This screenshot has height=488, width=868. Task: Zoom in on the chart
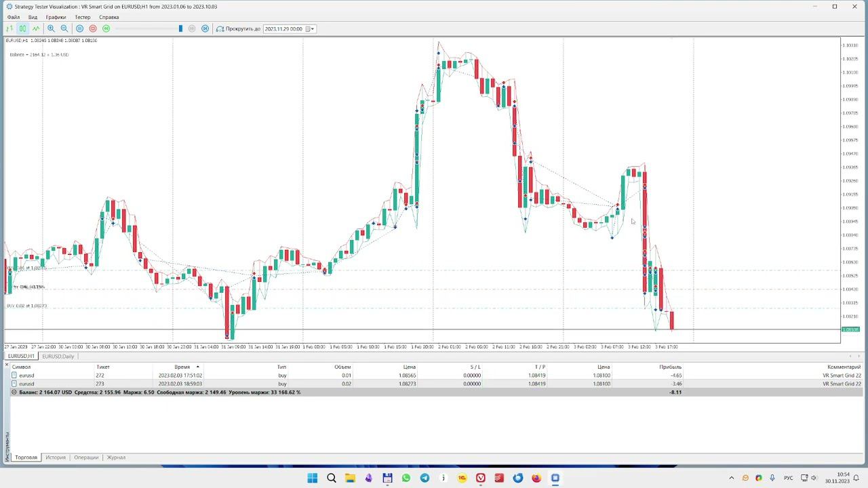pyautogui.click(x=51, y=28)
